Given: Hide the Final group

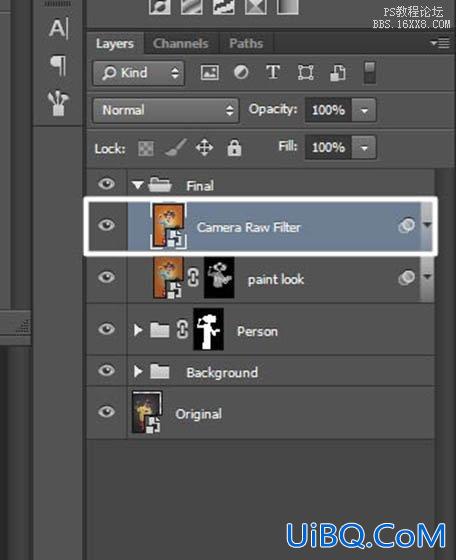Looking at the screenshot, I should tap(106, 184).
